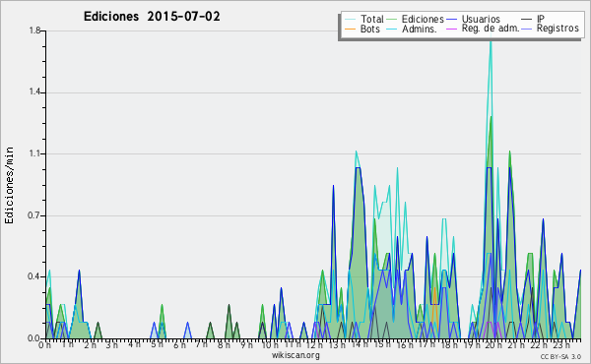
Task: Select the 'Ediciones' legend label
Action: pyautogui.click(x=423, y=19)
